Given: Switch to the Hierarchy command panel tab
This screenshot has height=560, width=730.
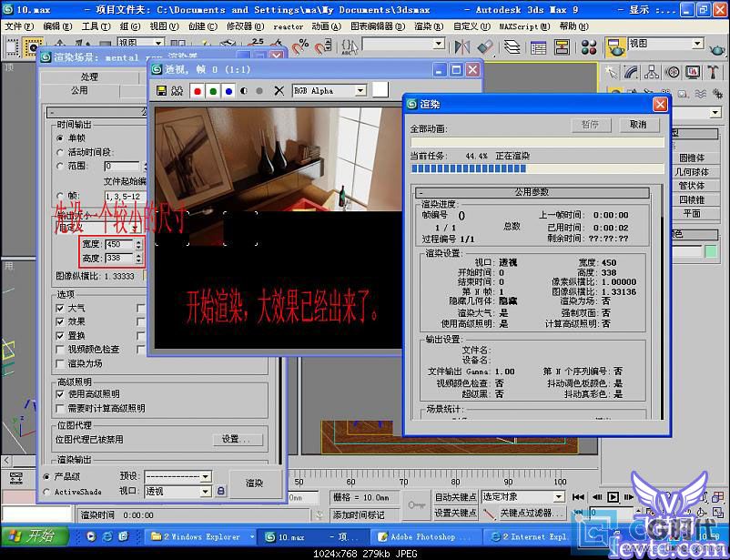Looking at the screenshot, I should (x=652, y=72).
